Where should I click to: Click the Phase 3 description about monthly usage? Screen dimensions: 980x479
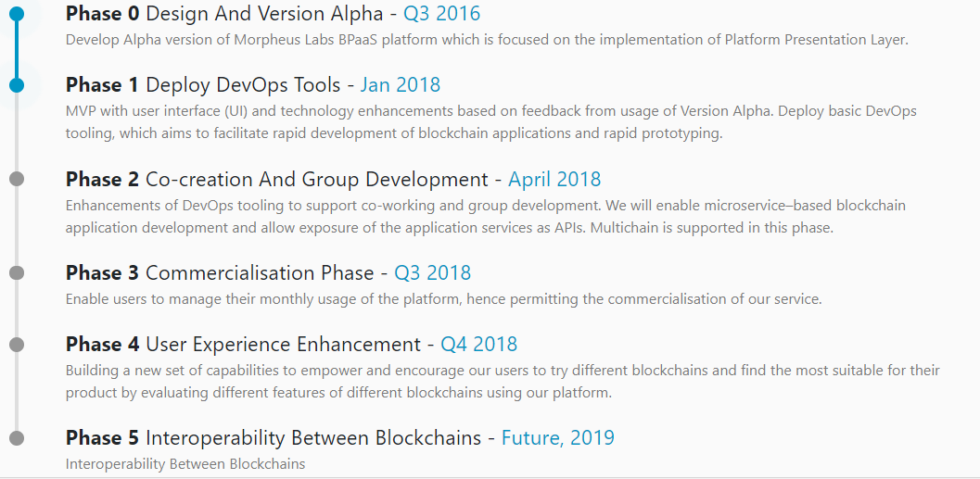pyautogui.click(x=443, y=299)
